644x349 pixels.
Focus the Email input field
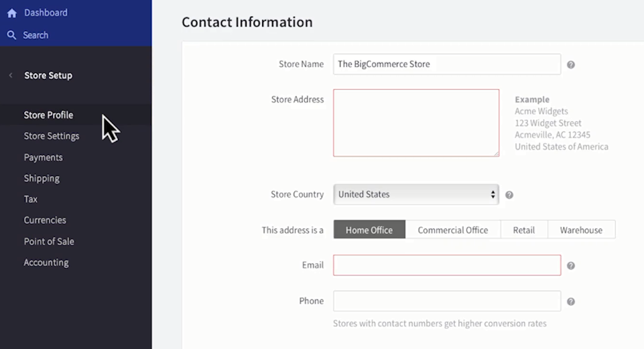[447, 265]
